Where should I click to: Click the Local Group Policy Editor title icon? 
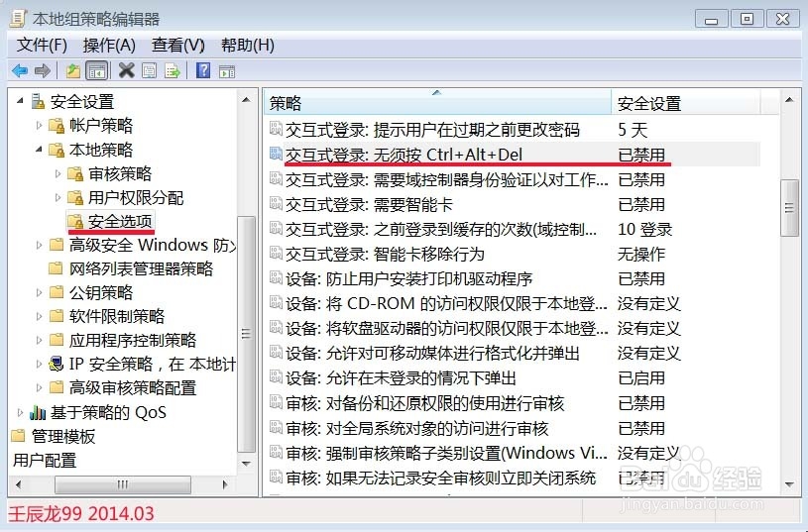(x=18, y=19)
